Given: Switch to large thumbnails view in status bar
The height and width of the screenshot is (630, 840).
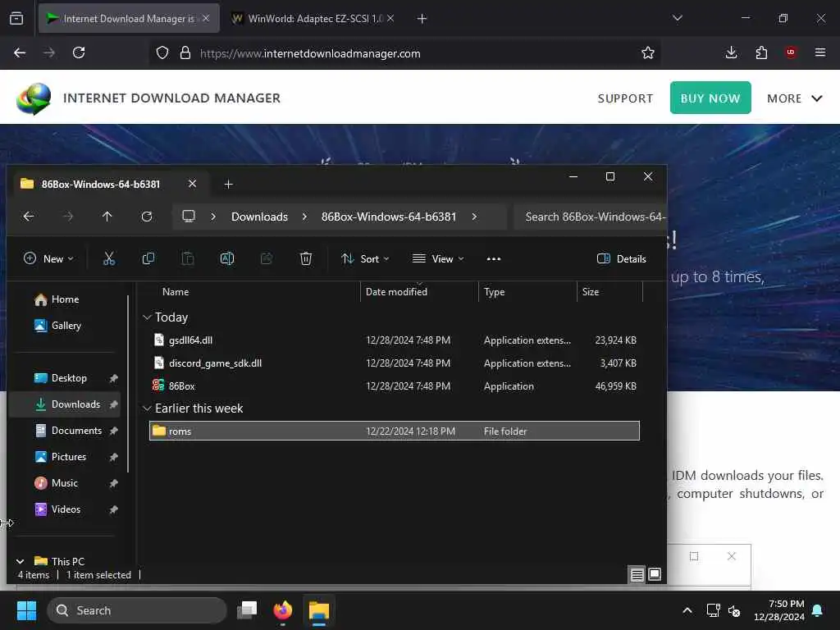Looking at the screenshot, I should [x=655, y=574].
